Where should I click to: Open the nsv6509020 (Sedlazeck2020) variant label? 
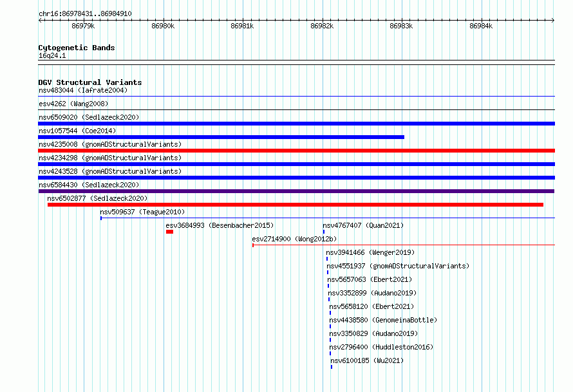pyautogui.click(x=89, y=117)
